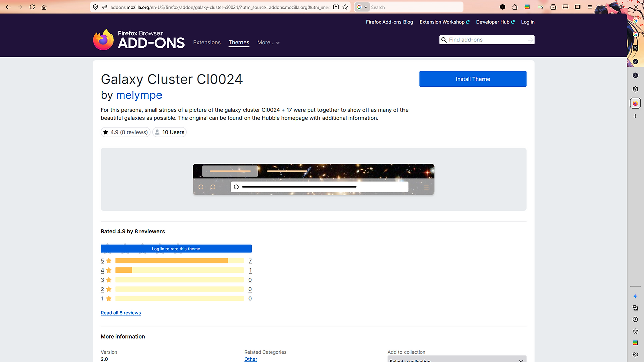
Task: Open the tab settings gear in the sidebar
Action: click(x=635, y=89)
